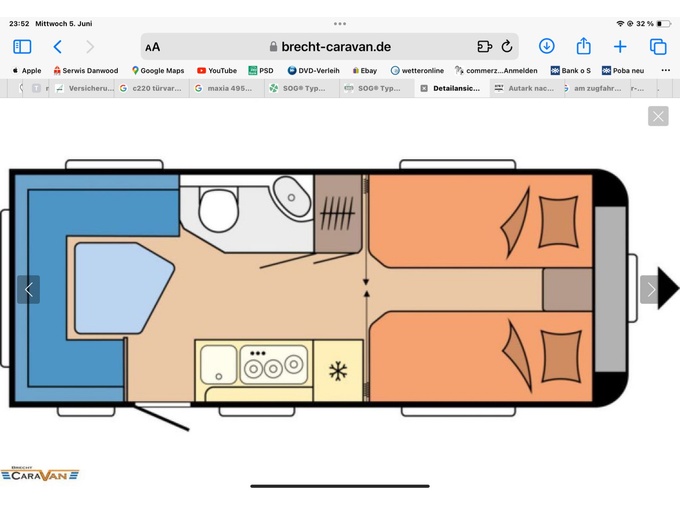Show the previous image with left arrow

28,290
